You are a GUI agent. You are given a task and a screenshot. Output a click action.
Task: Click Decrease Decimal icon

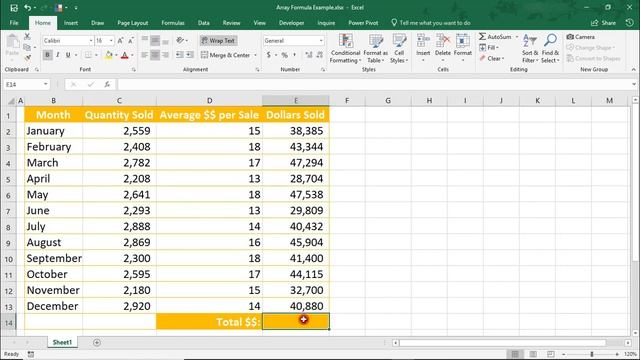[x=320, y=55]
